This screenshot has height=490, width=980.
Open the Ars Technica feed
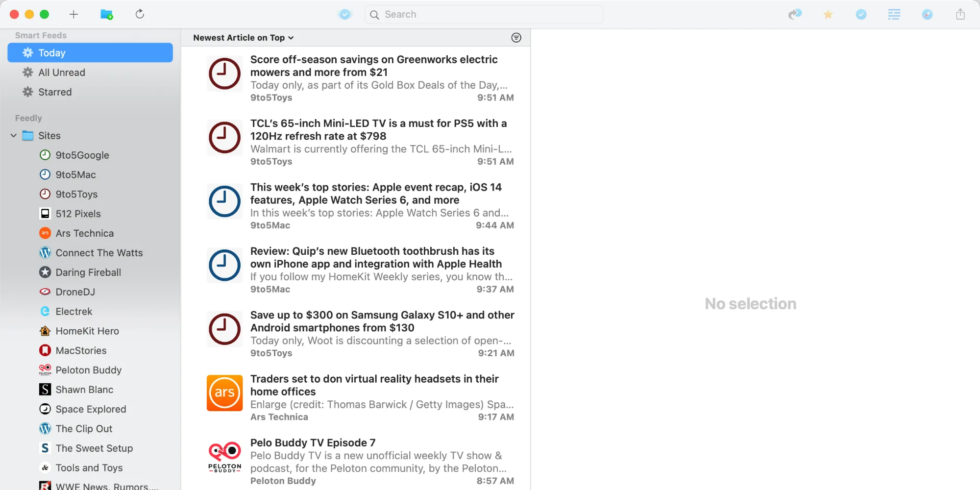pyautogui.click(x=84, y=233)
